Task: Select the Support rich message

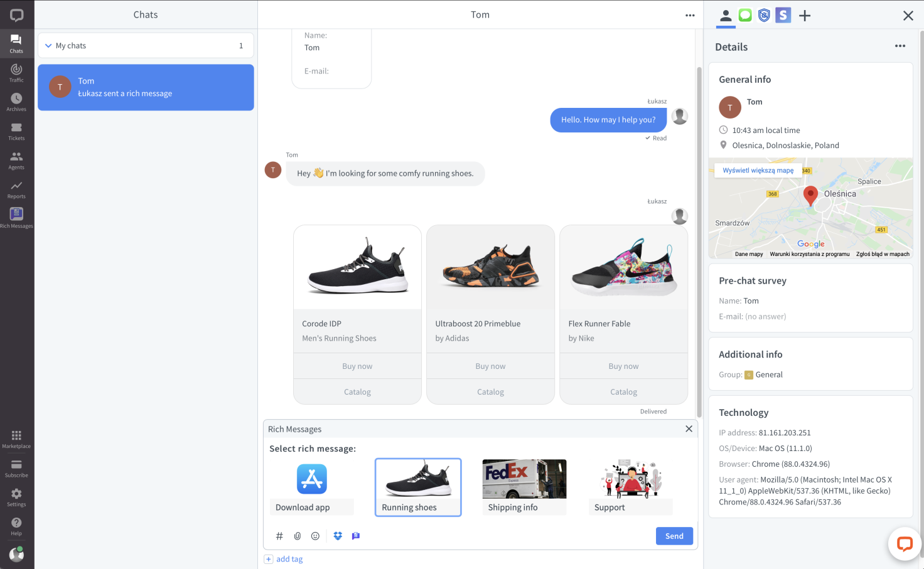Action: coord(630,487)
